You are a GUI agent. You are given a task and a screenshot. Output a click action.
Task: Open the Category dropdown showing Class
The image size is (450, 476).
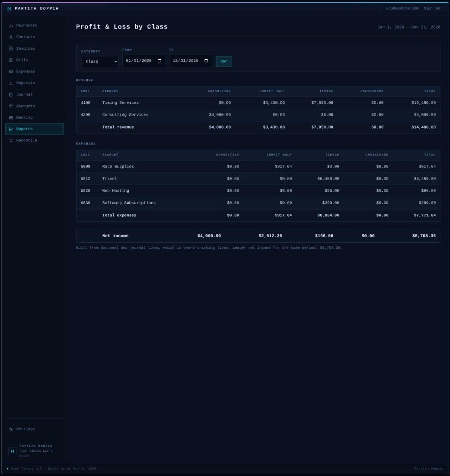click(x=100, y=61)
